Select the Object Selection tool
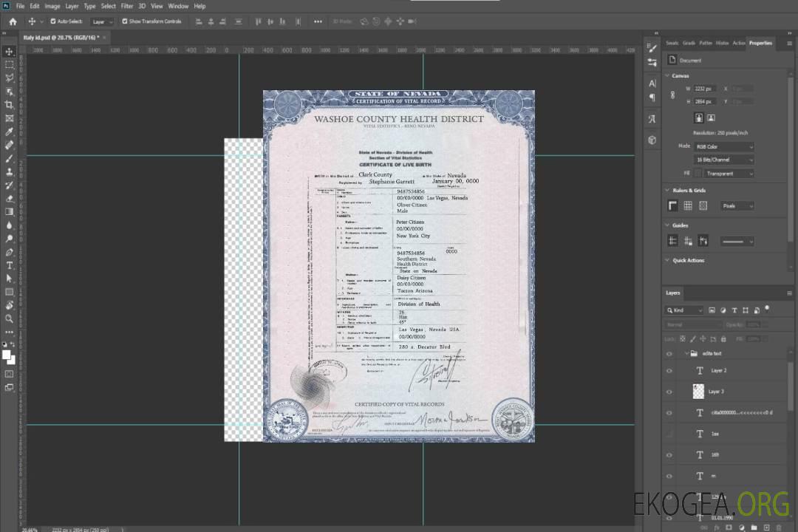Image resolution: width=798 pixels, height=532 pixels. 9,92
